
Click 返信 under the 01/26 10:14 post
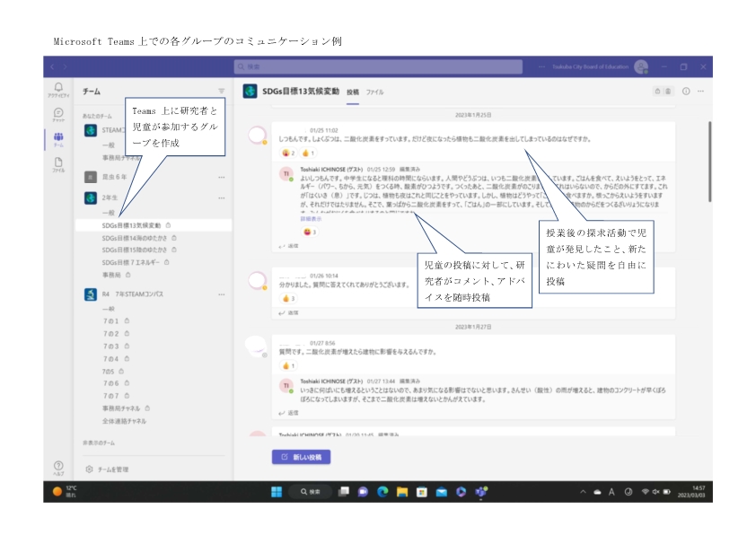tap(289, 312)
